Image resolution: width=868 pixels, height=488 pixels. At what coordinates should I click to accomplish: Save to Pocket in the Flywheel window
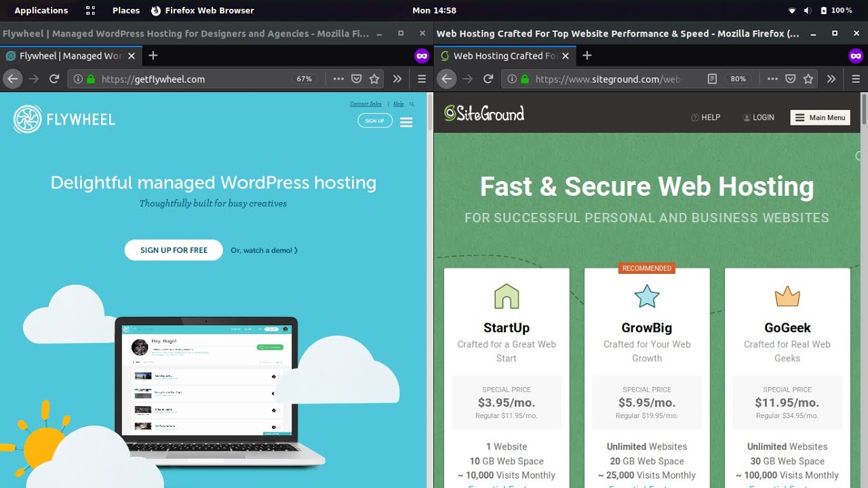(x=357, y=79)
